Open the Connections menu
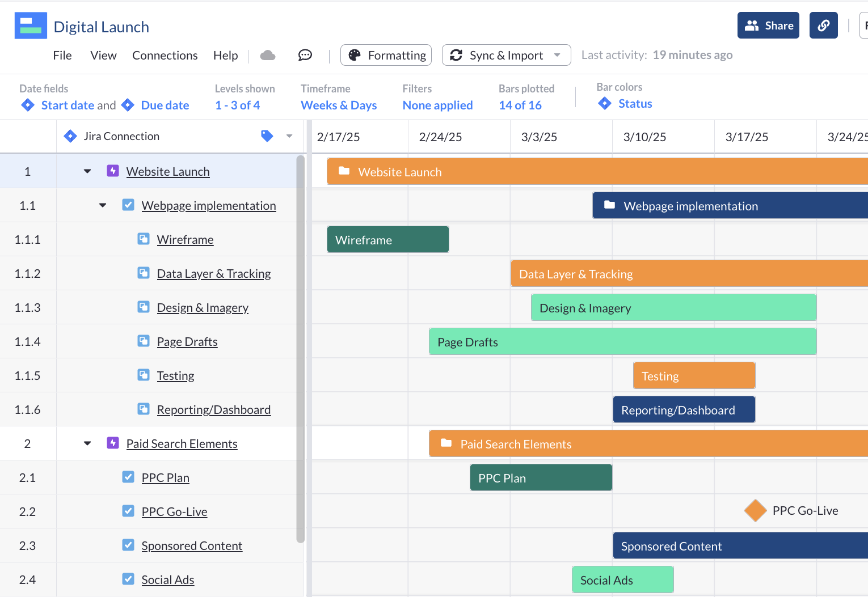This screenshot has width=868, height=597. [x=165, y=55]
